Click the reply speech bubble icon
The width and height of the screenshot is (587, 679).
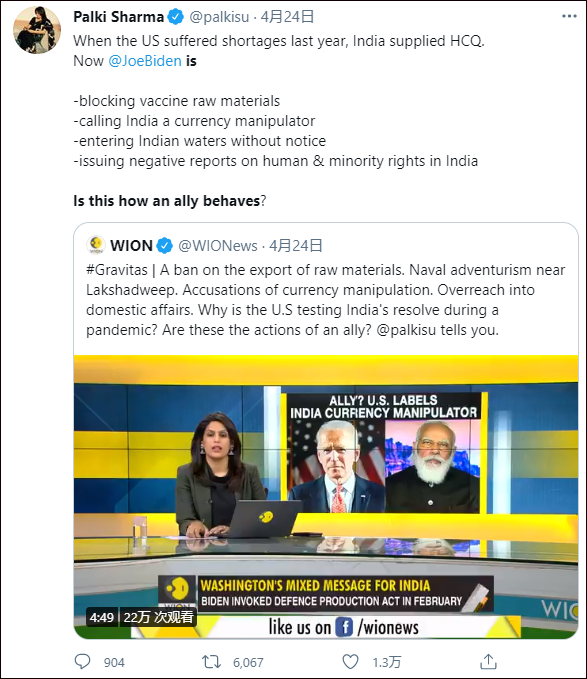(x=83, y=662)
